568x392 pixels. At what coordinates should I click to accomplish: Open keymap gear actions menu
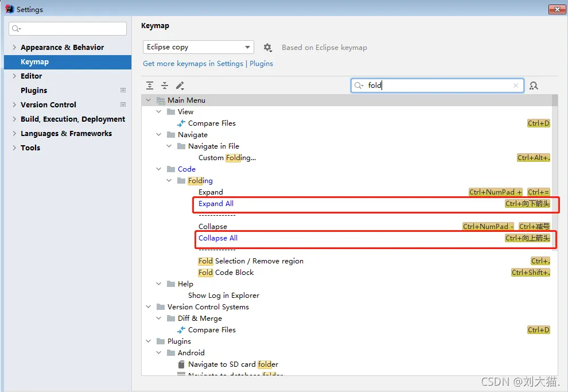click(x=267, y=48)
